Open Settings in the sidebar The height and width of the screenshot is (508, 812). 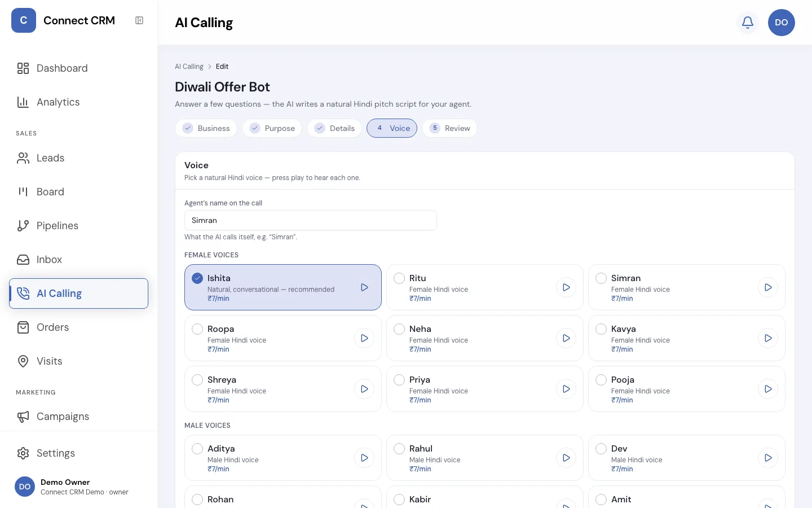[78, 453]
